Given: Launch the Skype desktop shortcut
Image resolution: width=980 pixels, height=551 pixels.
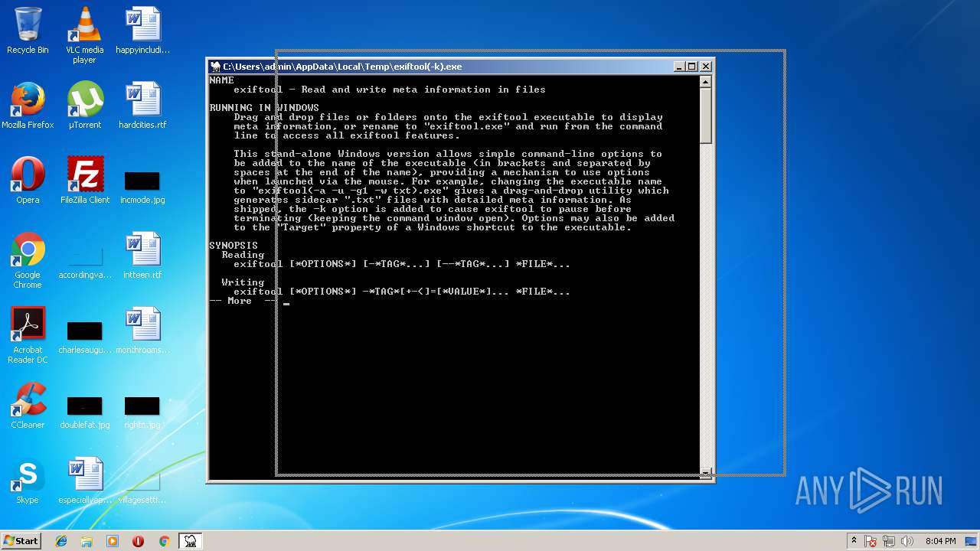Looking at the screenshot, I should [28, 481].
